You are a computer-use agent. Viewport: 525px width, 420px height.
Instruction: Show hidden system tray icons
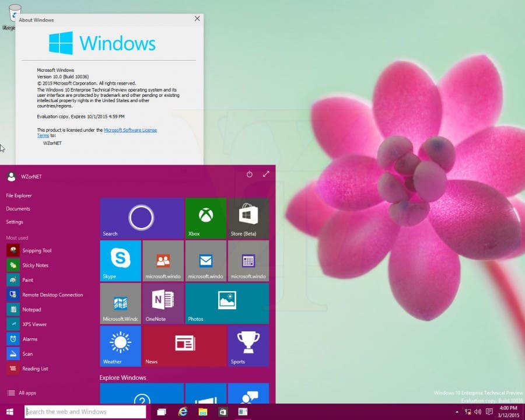(457, 412)
